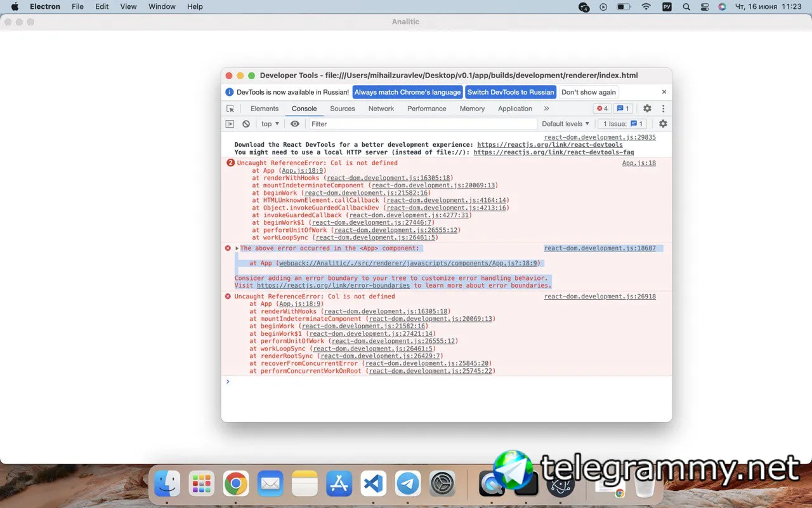812x508 pixels.
Task: Focus the console Filter field
Action: (x=422, y=124)
